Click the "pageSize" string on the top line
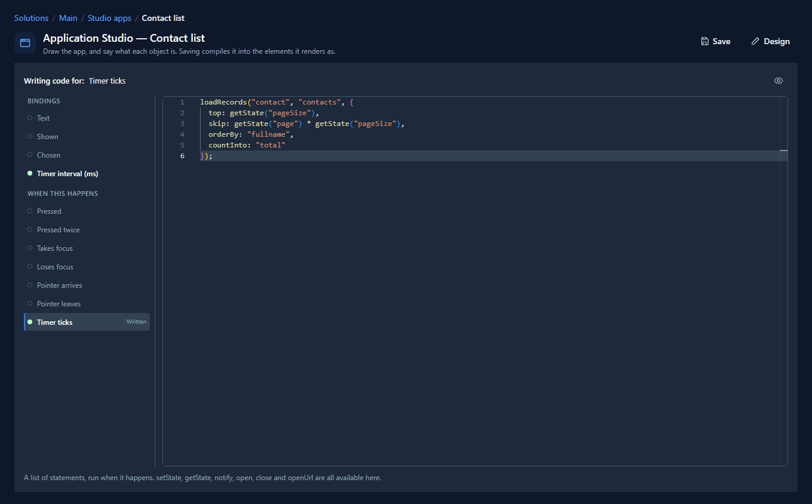812x504 pixels. pyautogui.click(x=290, y=113)
